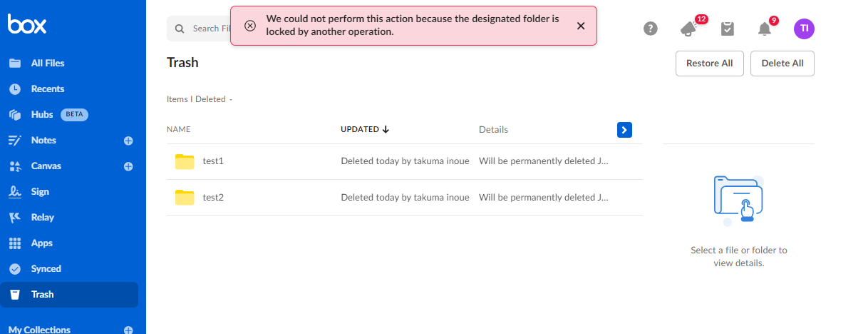This screenshot has height=334, width=868.
Task: Click the Delete All button
Action: 782,64
